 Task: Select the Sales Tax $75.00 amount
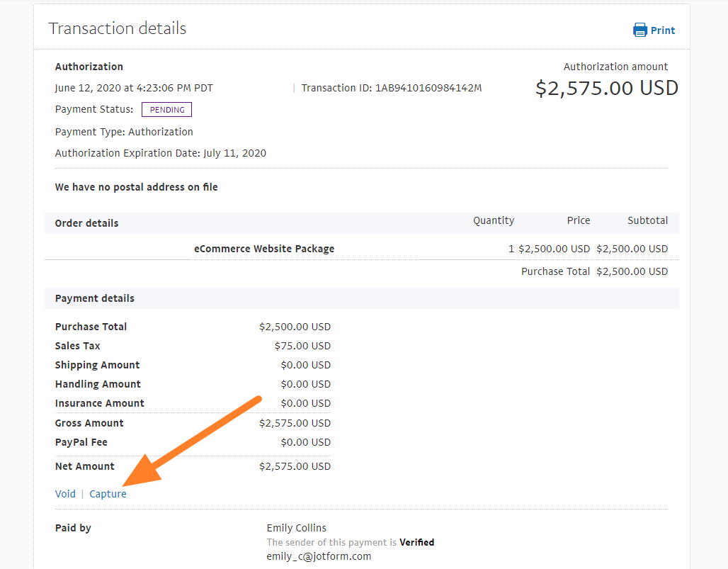click(302, 346)
